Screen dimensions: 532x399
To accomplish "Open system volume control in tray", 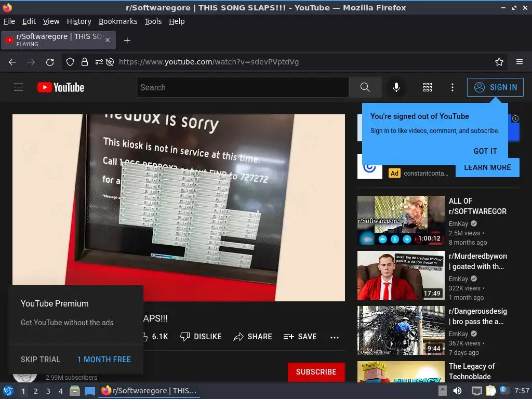I will coord(457,391).
